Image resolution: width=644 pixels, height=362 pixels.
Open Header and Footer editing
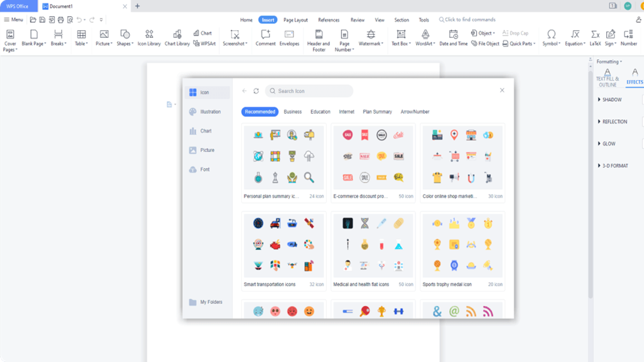tap(318, 38)
